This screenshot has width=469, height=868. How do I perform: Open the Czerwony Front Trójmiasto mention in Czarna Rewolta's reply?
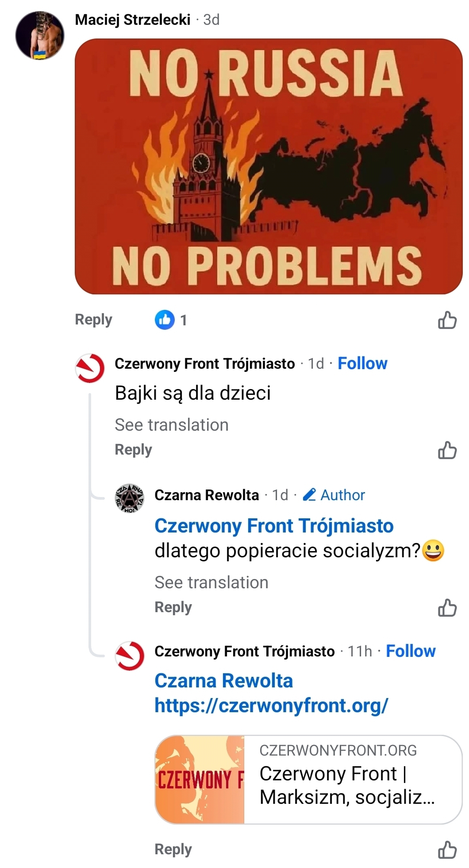(274, 526)
